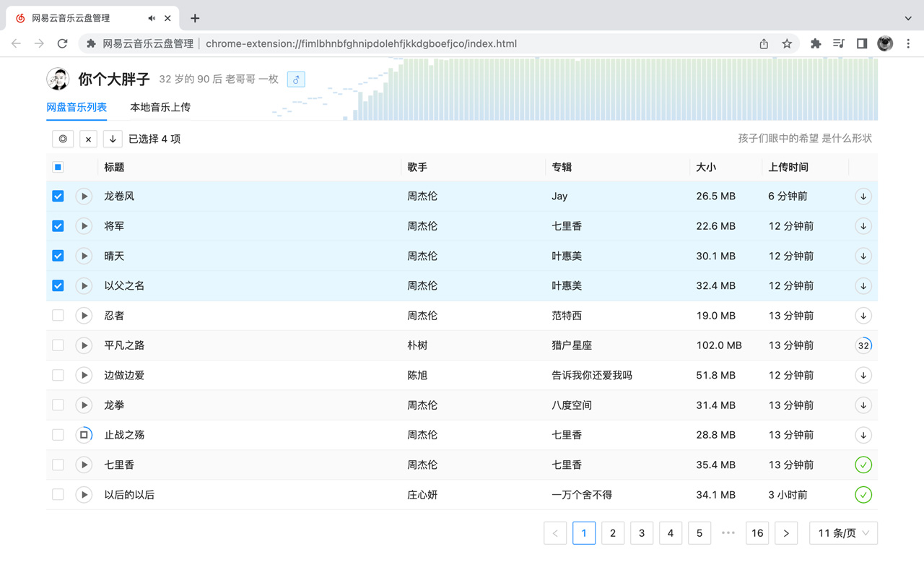Go to next page with right arrow
Viewport: 924px width, 578px height.
point(786,533)
